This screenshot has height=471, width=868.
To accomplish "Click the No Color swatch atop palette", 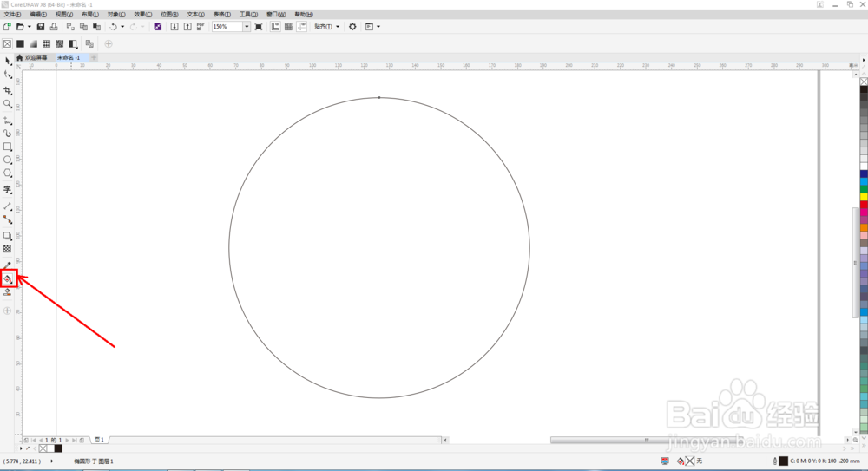I will pos(864,82).
